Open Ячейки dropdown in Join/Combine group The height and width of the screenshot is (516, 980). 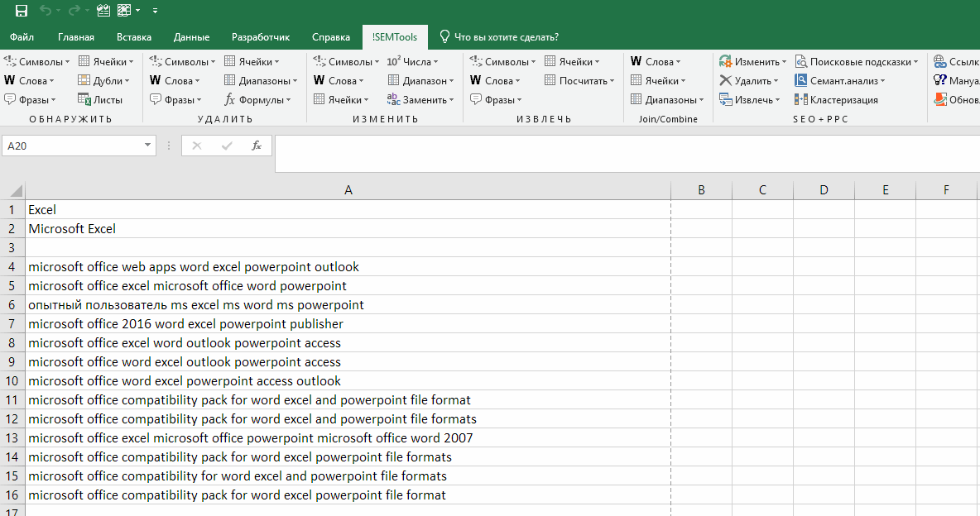(658, 80)
